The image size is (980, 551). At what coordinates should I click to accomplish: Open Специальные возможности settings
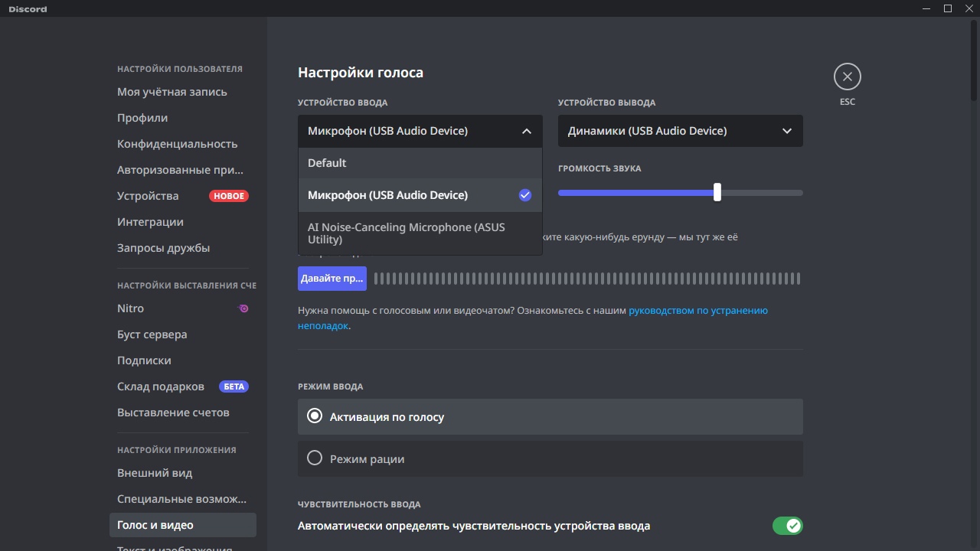click(183, 499)
